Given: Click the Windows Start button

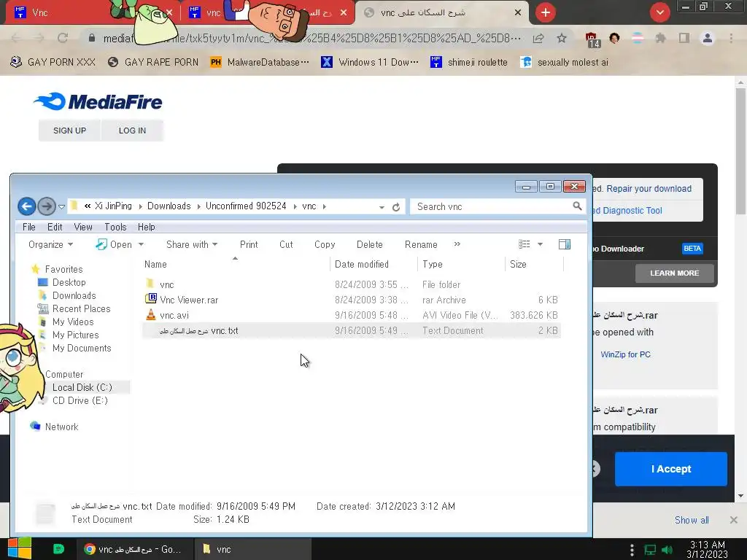Looking at the screenshot, I should tap(20, 548).
